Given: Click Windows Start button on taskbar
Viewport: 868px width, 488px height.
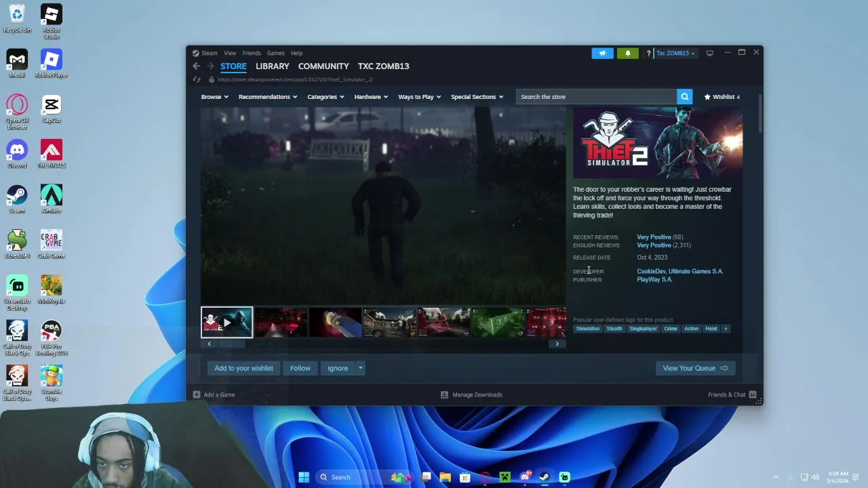Looking at the screenshot, I should click(304, 477).
